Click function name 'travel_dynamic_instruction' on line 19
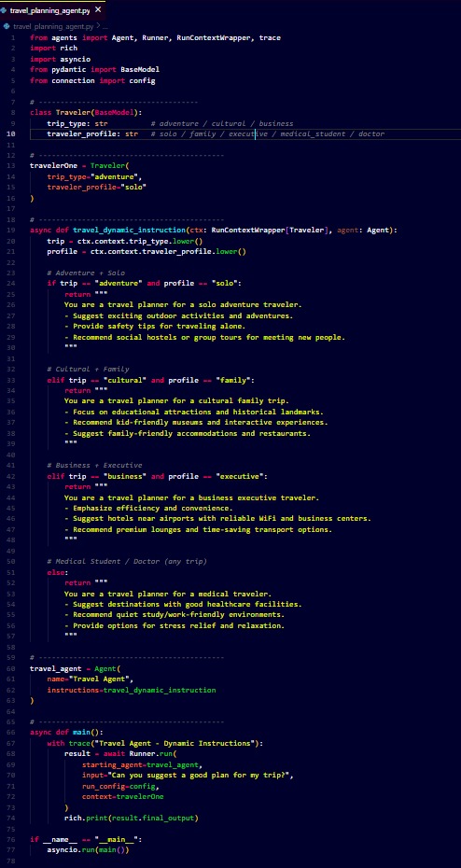Viewport: 461px width, 868px height. [x=129, y=231]
